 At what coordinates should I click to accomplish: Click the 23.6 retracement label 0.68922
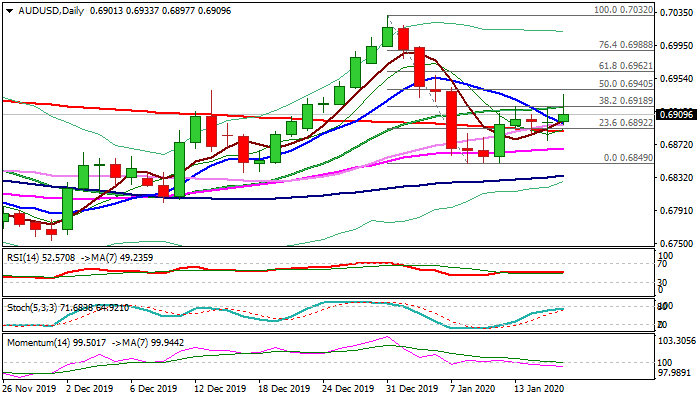(626, 122)
